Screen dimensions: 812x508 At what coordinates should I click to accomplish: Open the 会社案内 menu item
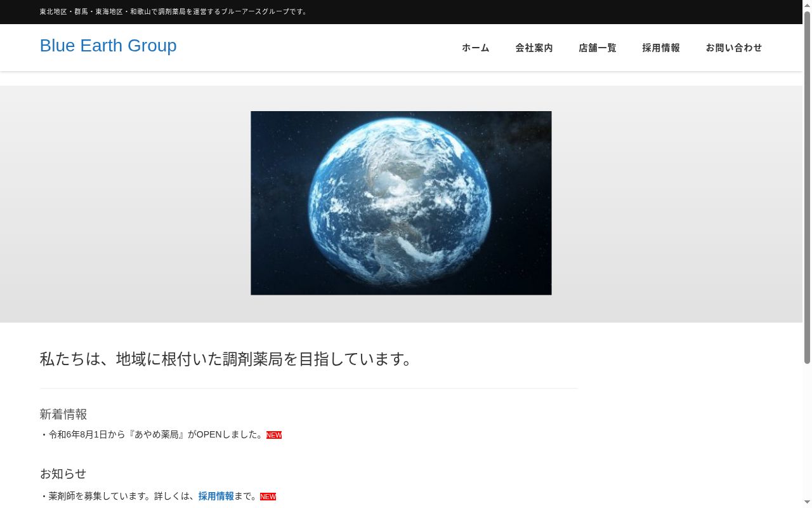[x=534, y=48]
